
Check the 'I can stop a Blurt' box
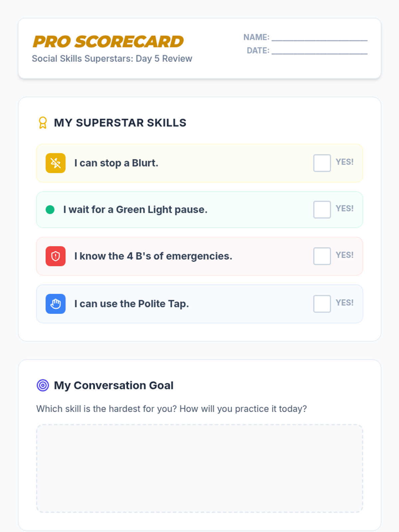point(322,163)
